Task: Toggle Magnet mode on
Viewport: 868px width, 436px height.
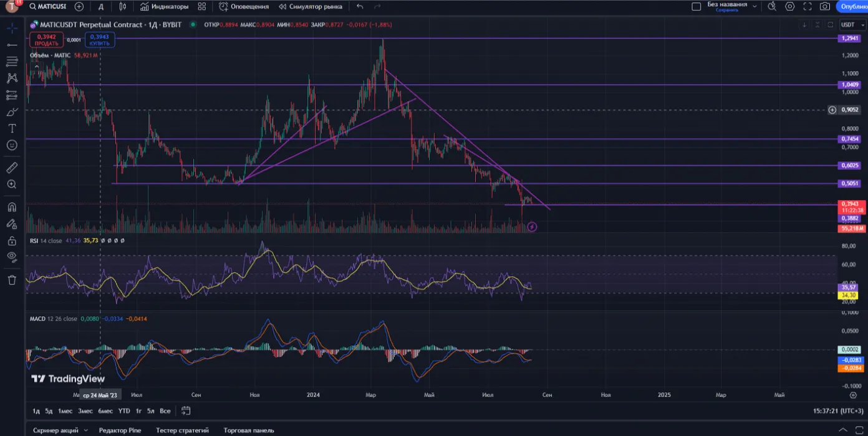Action: [x=12, y=207]
